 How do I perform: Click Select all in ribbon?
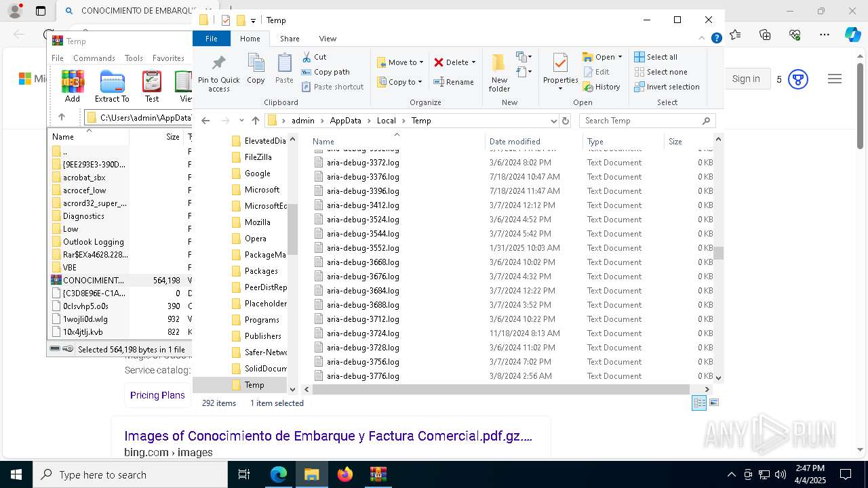[656, 57]
